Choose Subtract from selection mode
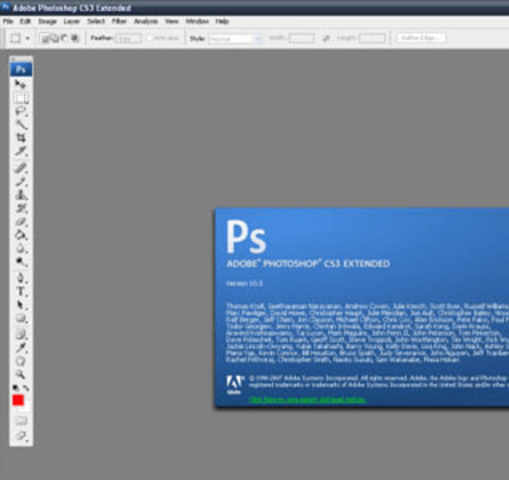This screenshot has width=509, height=480. pos(64,38)
